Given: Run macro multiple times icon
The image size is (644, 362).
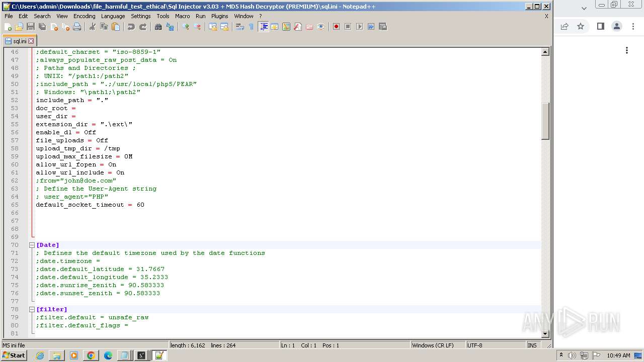Looking at the screenshot, I should 371,27.
